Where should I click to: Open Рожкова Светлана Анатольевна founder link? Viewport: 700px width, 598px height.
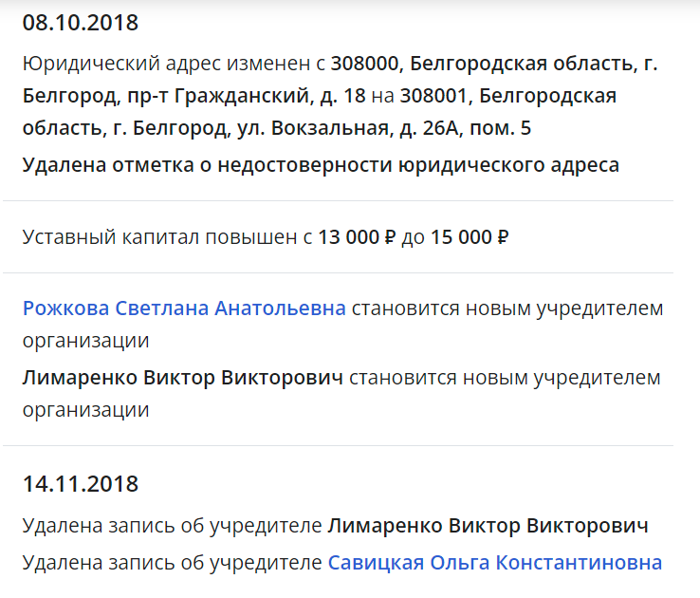click(184, 308)
